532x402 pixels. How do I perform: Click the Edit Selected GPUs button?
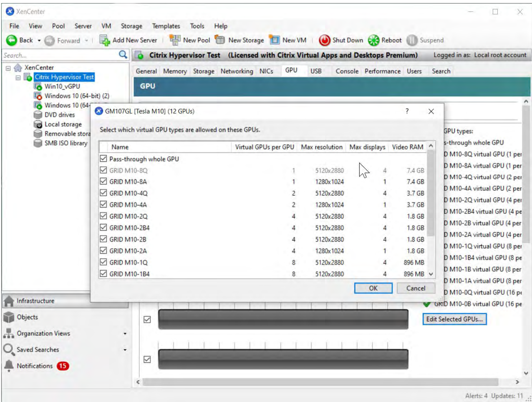pyautogui.click(x=454, y=319)
